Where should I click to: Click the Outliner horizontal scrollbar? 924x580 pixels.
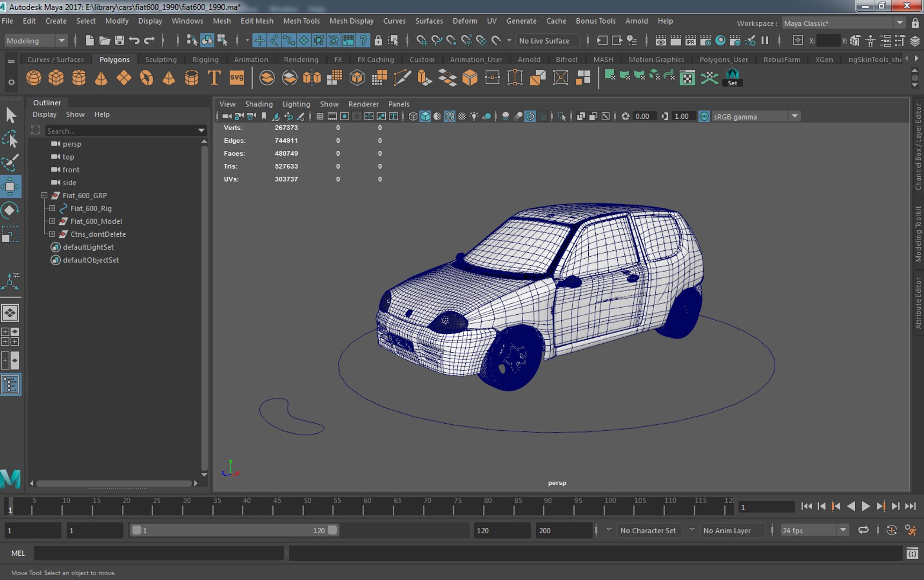tap(114, 483)
